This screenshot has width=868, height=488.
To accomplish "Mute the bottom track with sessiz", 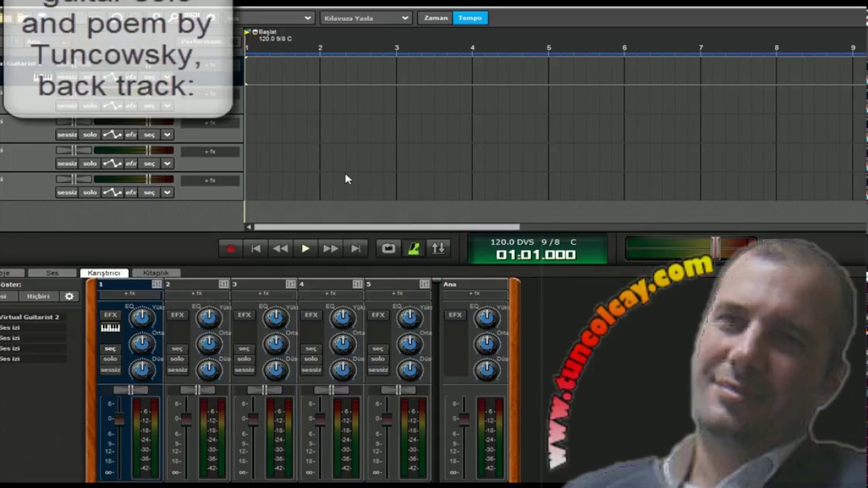I will (67, 192).
